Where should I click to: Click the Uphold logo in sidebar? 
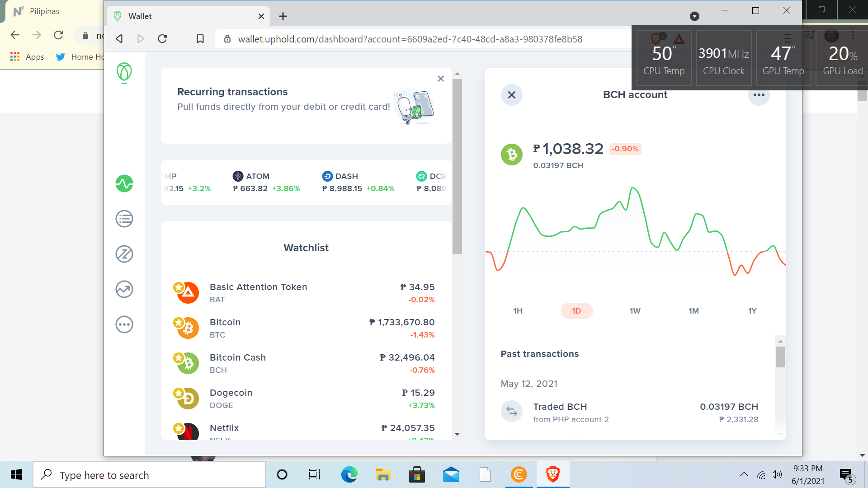tap(124, 73)
